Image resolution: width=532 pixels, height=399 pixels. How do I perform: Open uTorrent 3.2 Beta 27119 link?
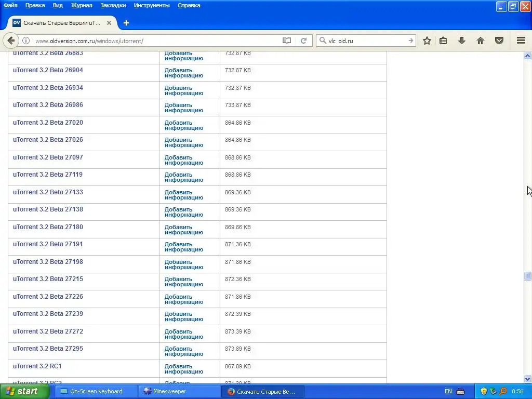(47, 175)
